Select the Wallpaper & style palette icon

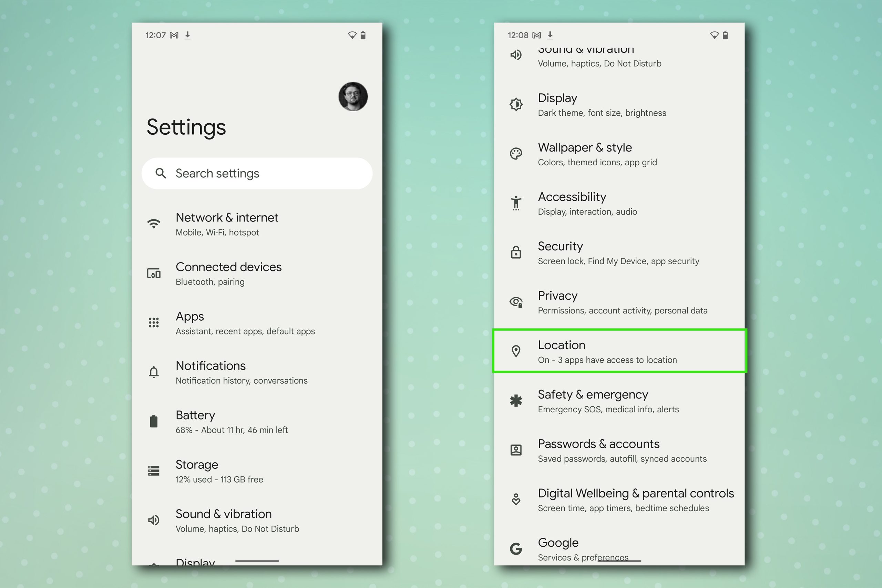516,153
